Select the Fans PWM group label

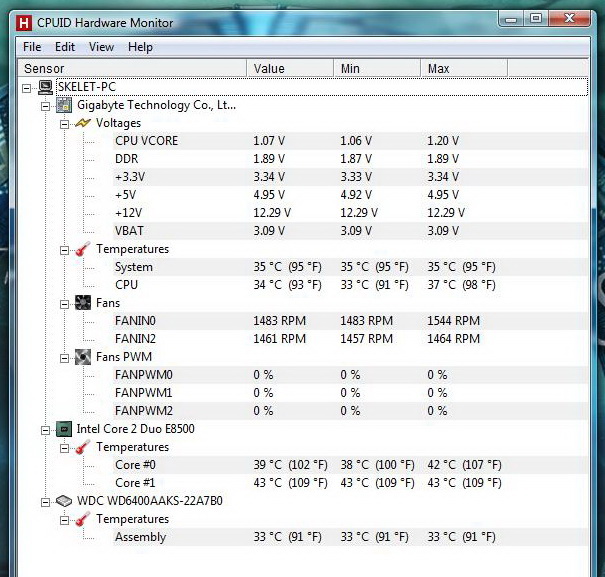pyautogui.click(x=124, y=357)
